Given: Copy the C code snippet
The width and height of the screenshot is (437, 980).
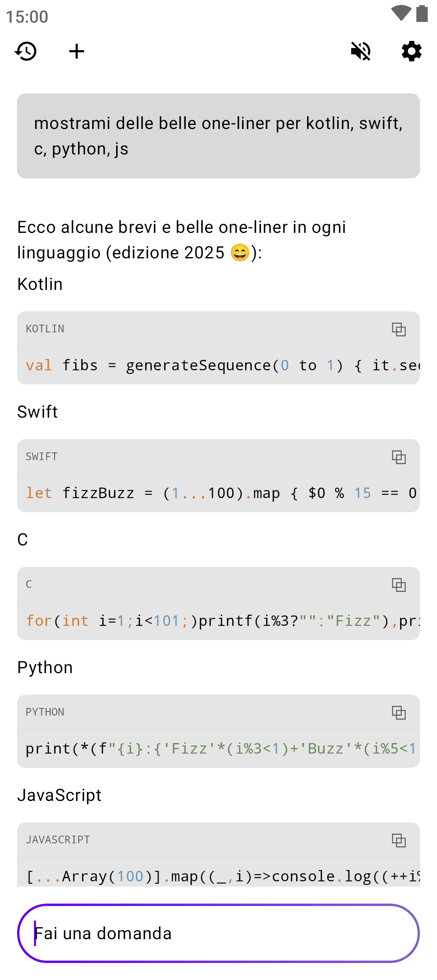Looking at the screenshot, I should (x=399, y=585).
